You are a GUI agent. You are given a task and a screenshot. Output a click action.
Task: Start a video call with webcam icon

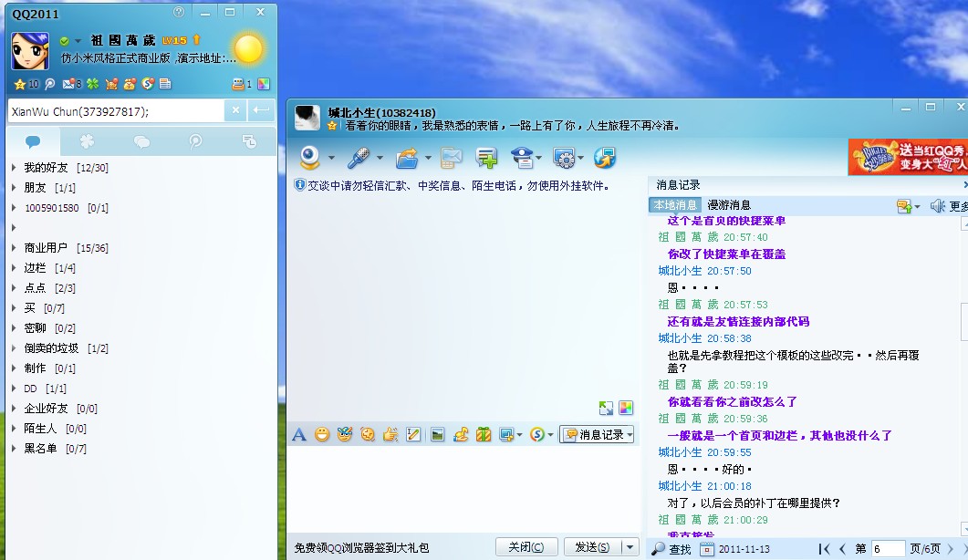coord(310,158)
